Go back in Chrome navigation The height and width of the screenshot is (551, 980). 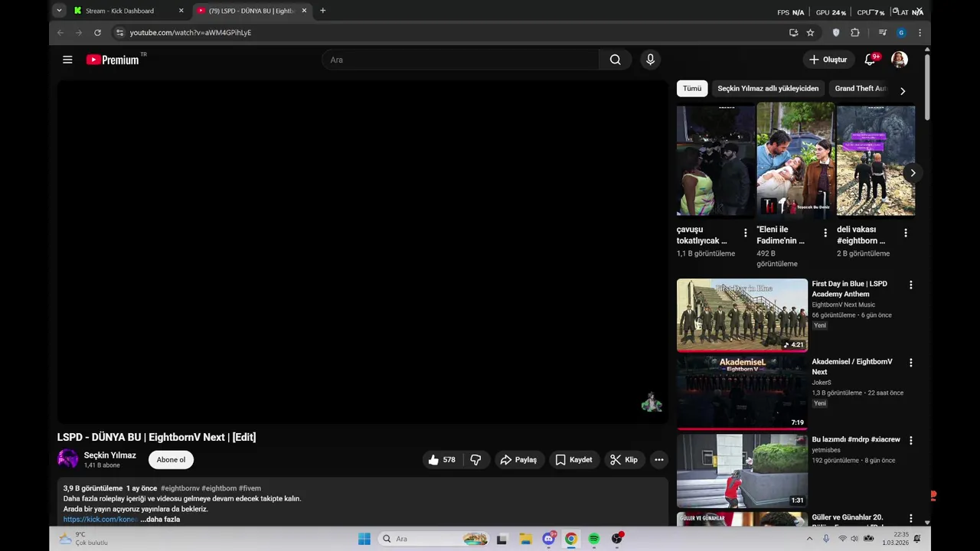tap(60, 33)
